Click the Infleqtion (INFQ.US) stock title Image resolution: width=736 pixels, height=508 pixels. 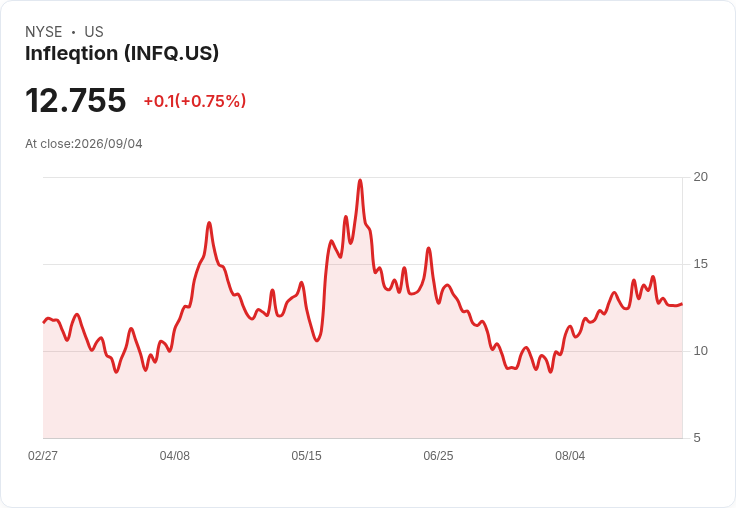[x=122, y=54]
